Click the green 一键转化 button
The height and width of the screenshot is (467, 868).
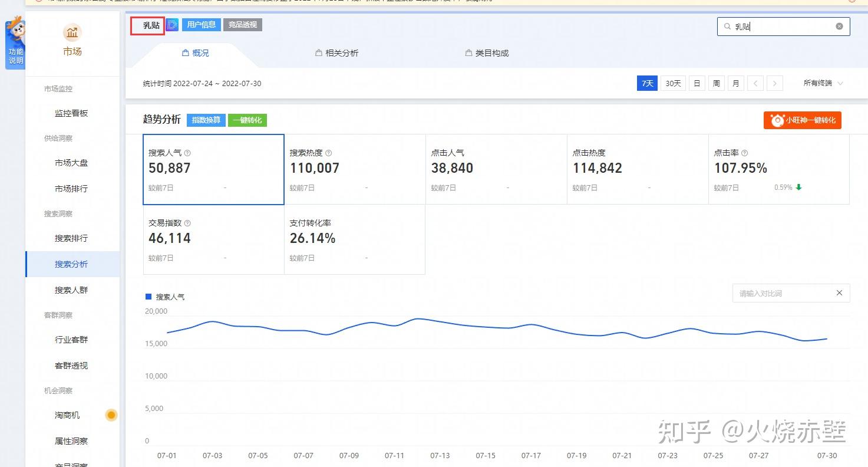(247, 120)
